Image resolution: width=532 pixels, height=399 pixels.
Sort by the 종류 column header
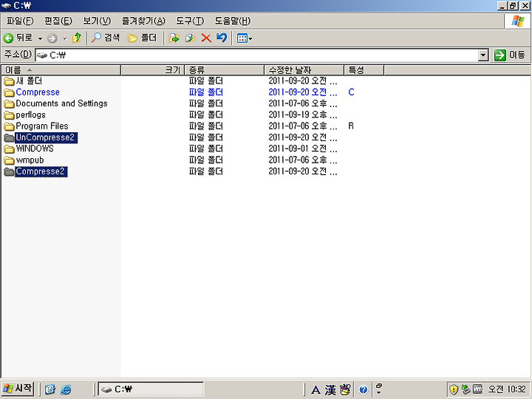click(x=225, y=70)
